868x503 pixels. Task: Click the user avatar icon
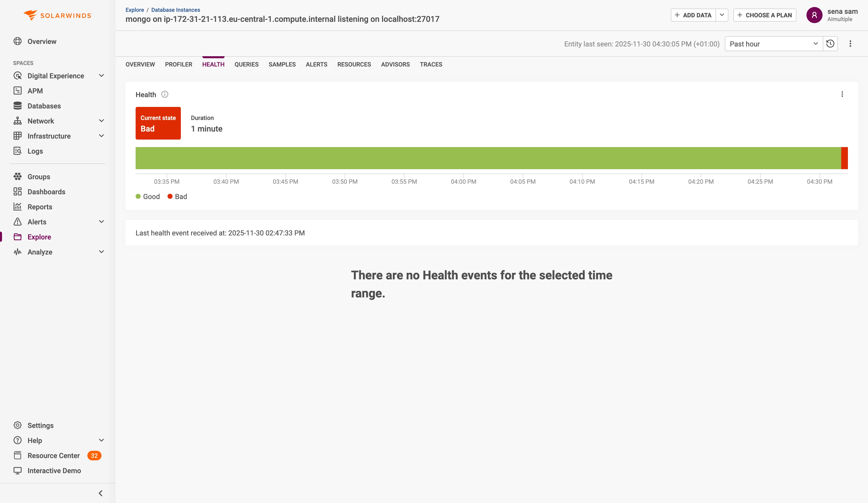coord(814,15)
